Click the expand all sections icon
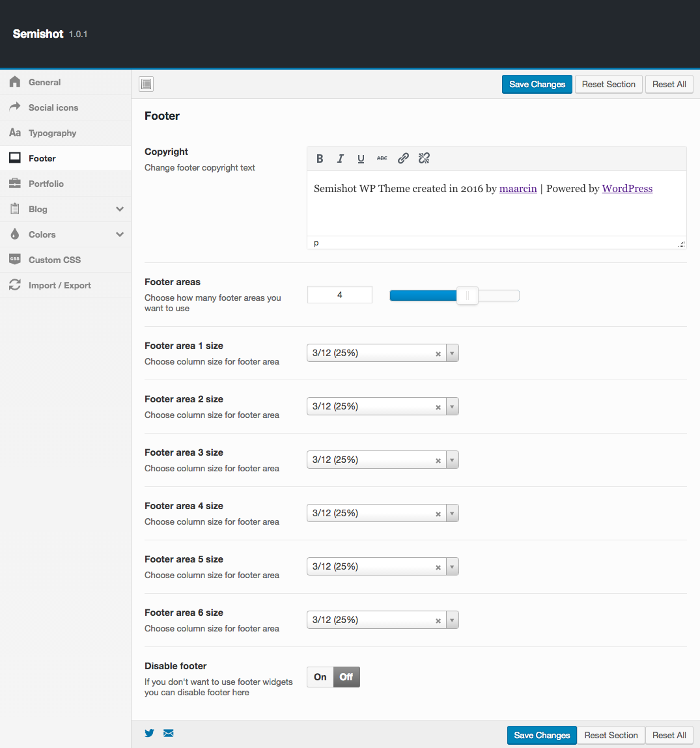 146,84
